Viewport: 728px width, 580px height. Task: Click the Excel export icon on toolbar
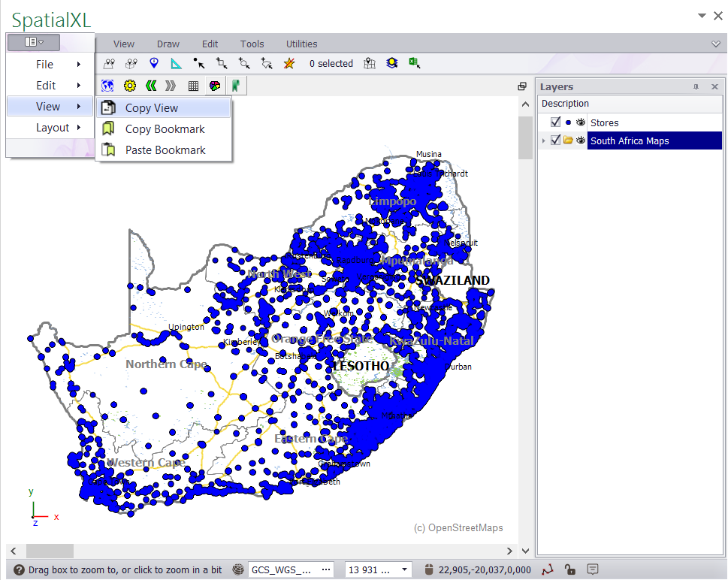(414, 63)
